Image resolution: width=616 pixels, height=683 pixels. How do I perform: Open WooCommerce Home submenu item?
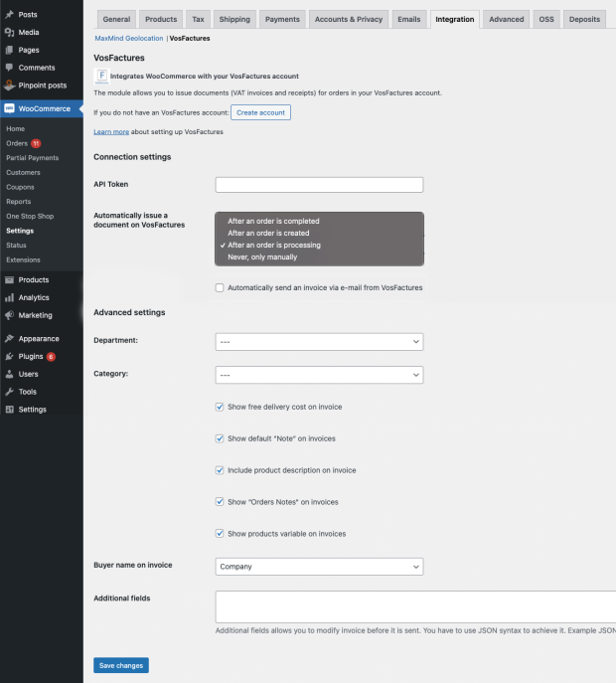point(15,129)
